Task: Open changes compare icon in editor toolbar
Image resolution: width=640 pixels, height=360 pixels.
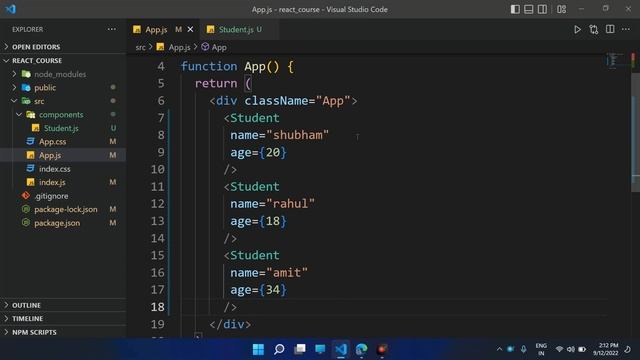Action: click(593, 29)
